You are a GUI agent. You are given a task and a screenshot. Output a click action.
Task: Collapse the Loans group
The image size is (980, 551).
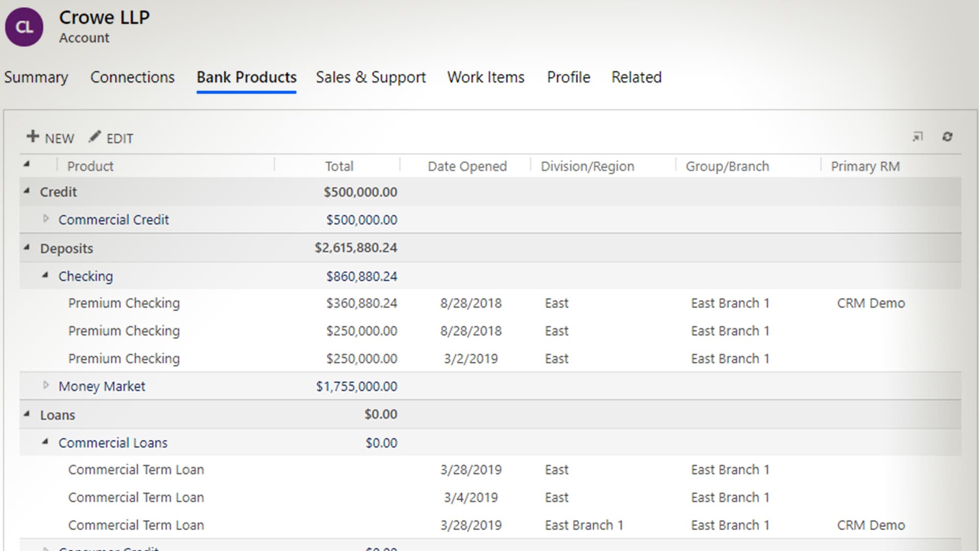point(27,414)
